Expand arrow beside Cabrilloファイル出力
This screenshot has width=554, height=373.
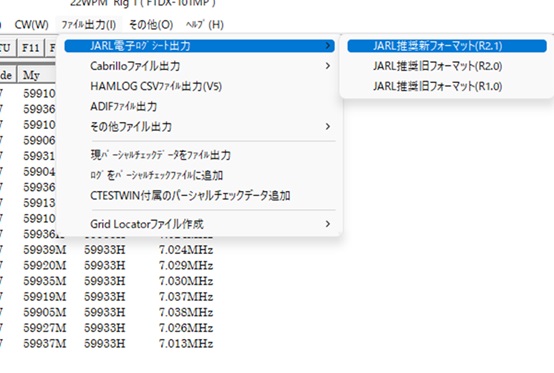pos(328,66)
